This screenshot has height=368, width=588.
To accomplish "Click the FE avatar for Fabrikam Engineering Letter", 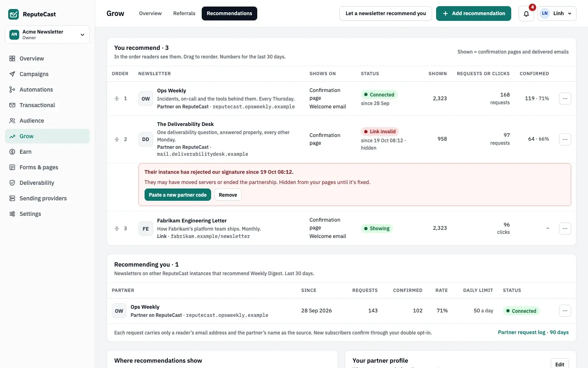I will 146,229.
